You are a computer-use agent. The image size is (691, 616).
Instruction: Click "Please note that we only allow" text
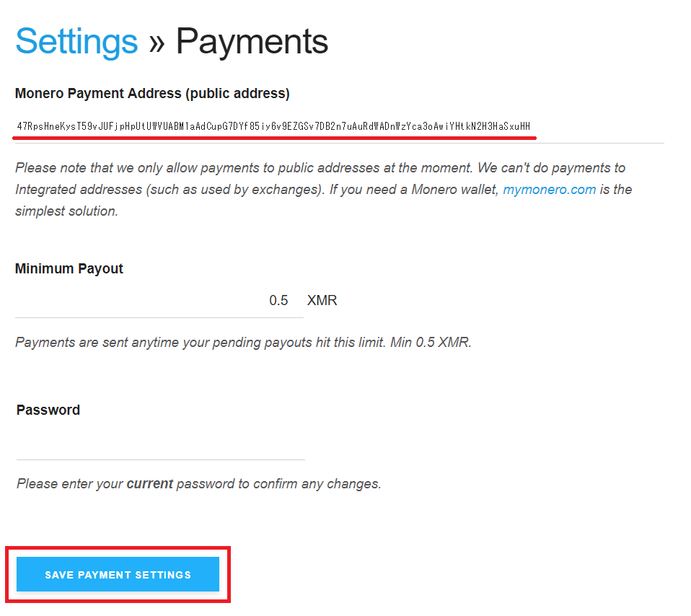coord(101,168)
